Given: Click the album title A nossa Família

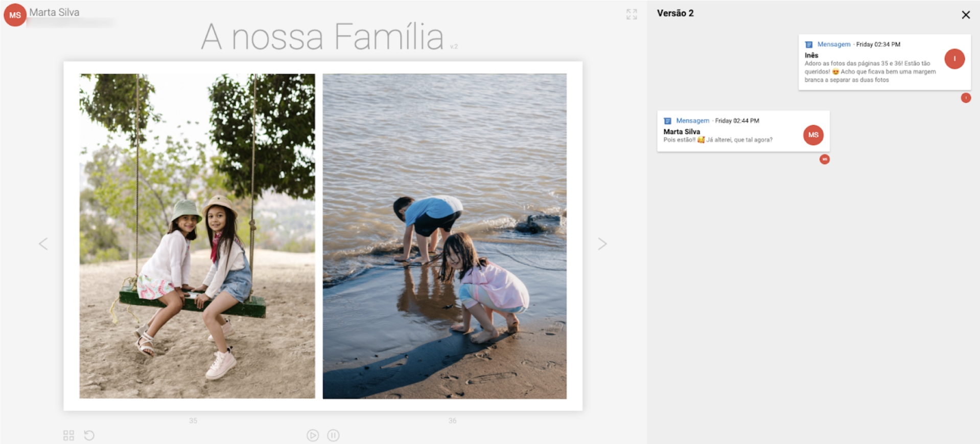Looking at the screenshot, I should click(322, 37).
